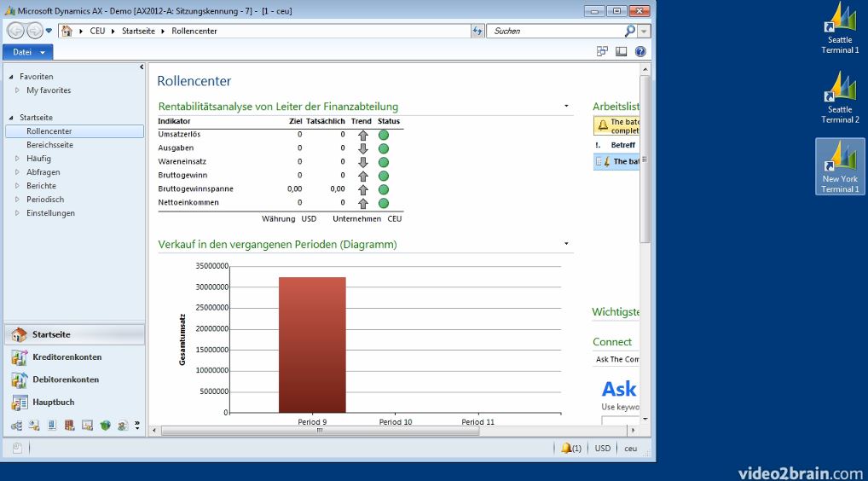This screenshot has width=868, height=481.
Task: Click Rollencenter in the breadcrumb path
Action: point(194,31)
